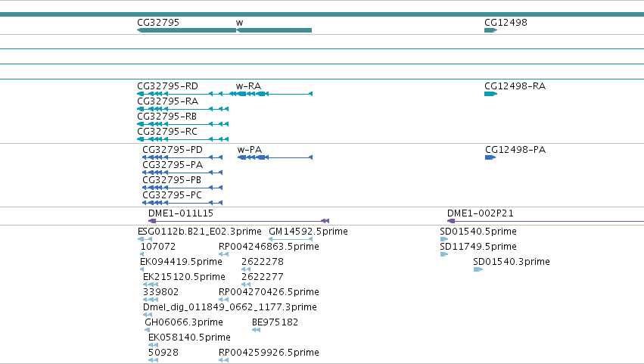Click the DME1-002P21 clone label
The height and width of the screenshot is (364, 644).
click(x=480, y=213)
